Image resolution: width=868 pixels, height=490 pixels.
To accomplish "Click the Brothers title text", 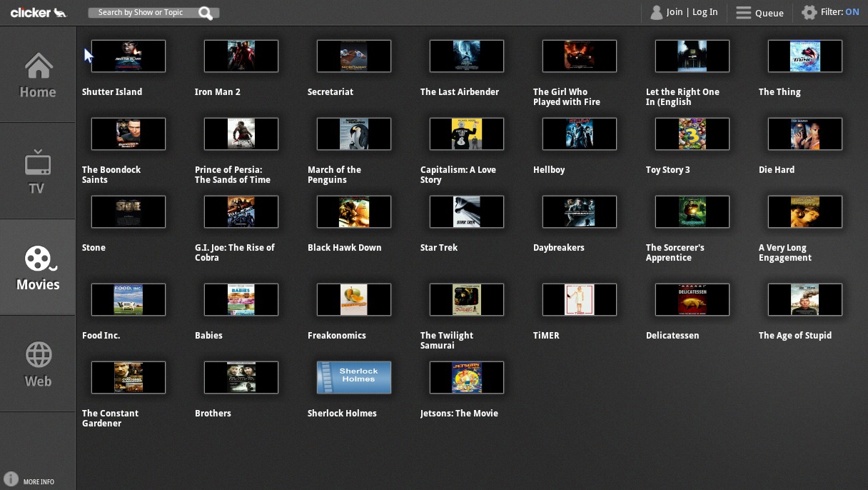I will pos(213,413).
